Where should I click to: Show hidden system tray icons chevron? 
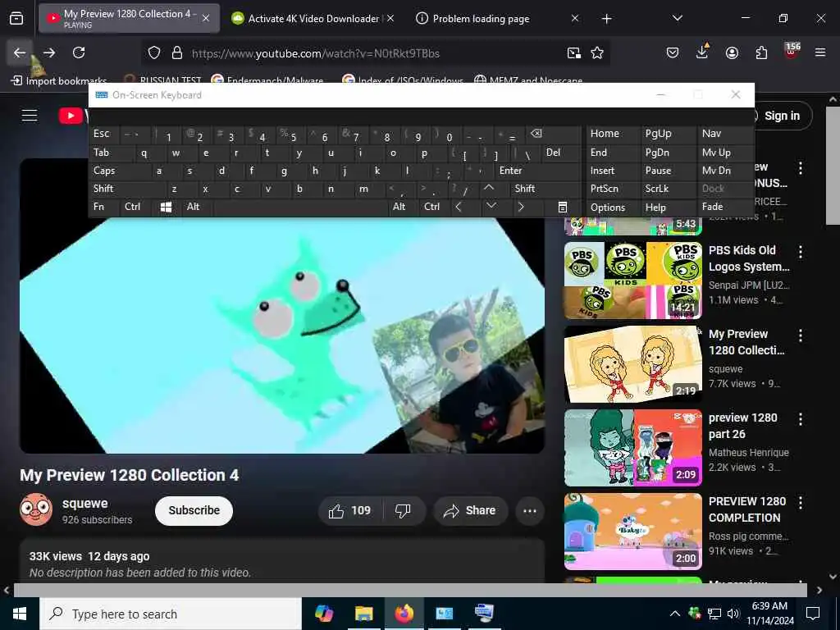click(x=675, y=614)
